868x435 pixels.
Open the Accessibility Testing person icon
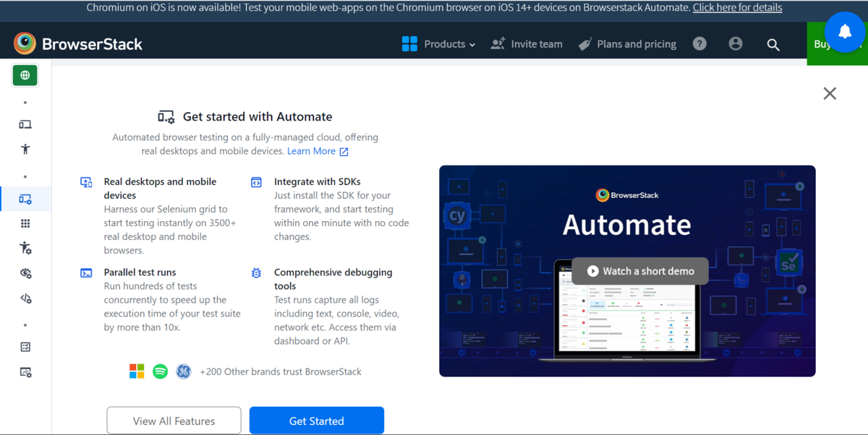pos(25,149)
